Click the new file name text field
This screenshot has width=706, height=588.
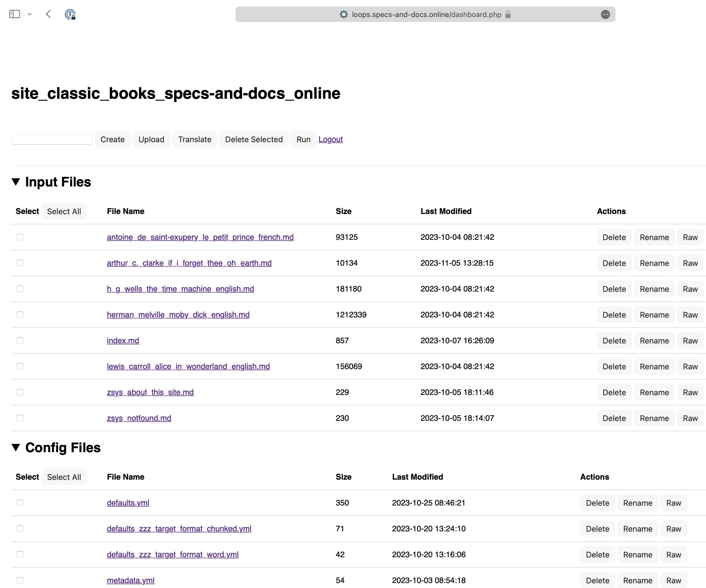[x=52, y=139]
